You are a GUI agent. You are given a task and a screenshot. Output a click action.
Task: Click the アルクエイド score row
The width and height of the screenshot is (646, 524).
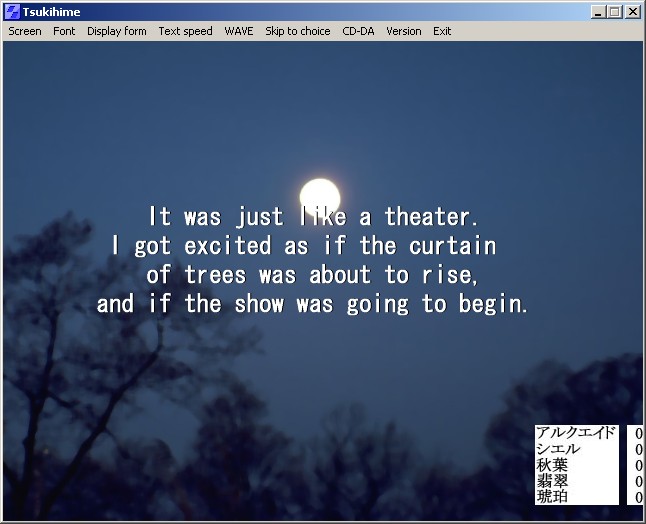click(x=588, y=433)
